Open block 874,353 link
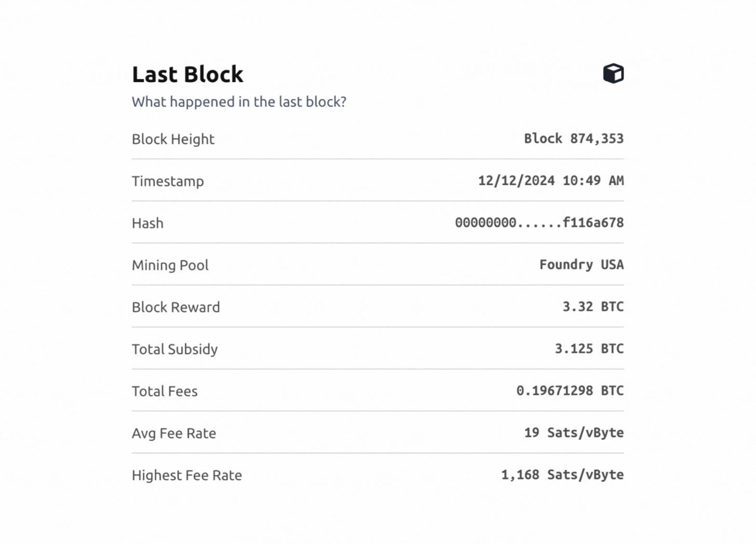 coord(573,139)
